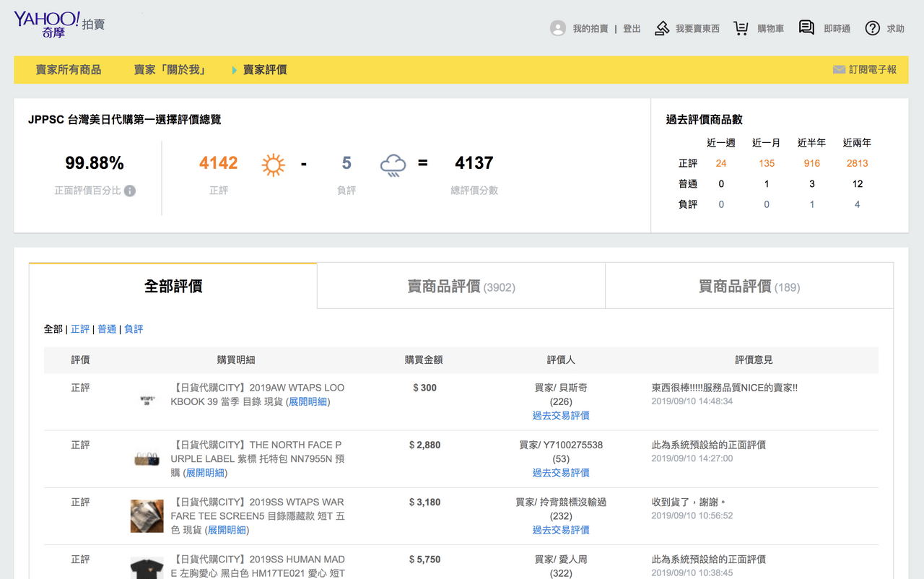This screenshot has width=924, height=579.
Task: Click the gavel icon for 我要賣東西
Action: coord(662,28)
